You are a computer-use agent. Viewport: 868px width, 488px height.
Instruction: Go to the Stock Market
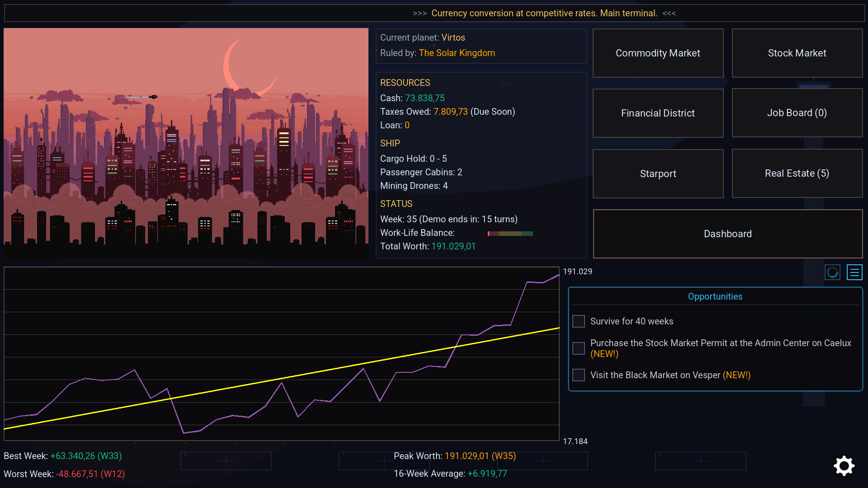(x=797, y=53)
